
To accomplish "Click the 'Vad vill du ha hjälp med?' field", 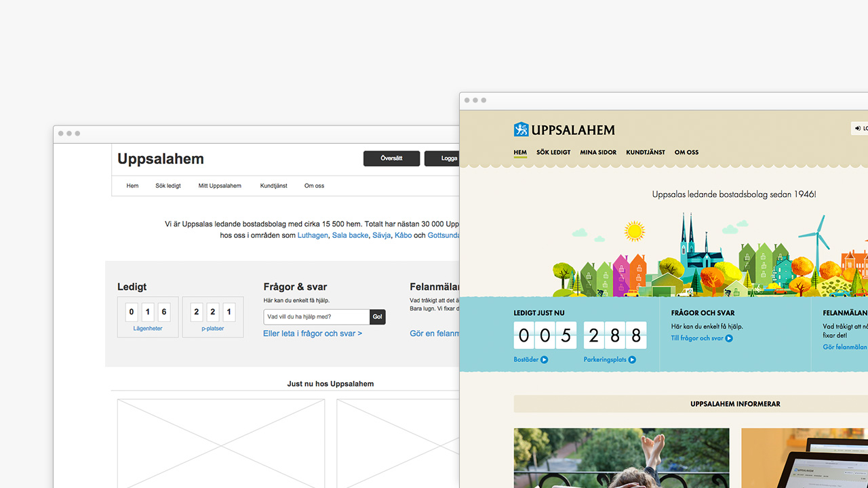I will (x=317, y=317).
